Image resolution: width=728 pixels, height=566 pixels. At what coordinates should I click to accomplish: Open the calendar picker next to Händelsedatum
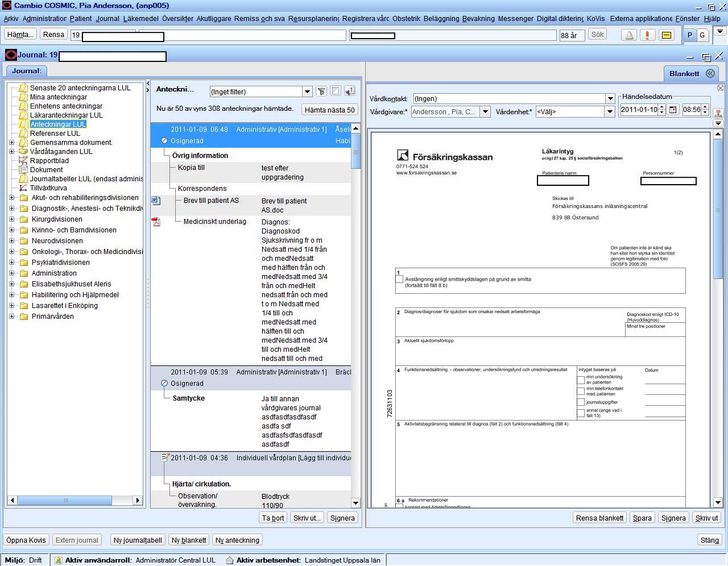point(673,110)
